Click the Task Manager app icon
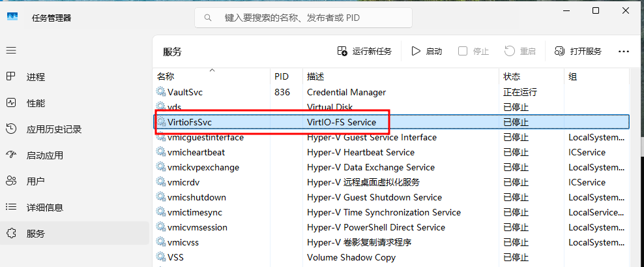The image size is (644, 267). click(12, 18)
